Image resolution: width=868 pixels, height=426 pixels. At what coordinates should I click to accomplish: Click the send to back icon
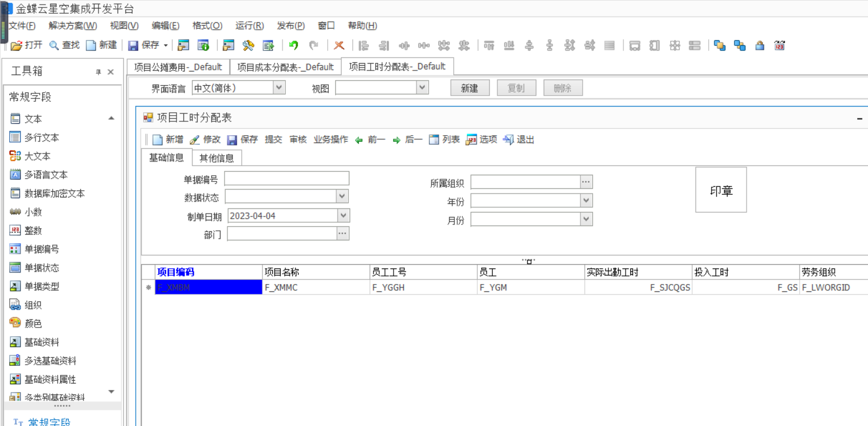coord(740,45)
